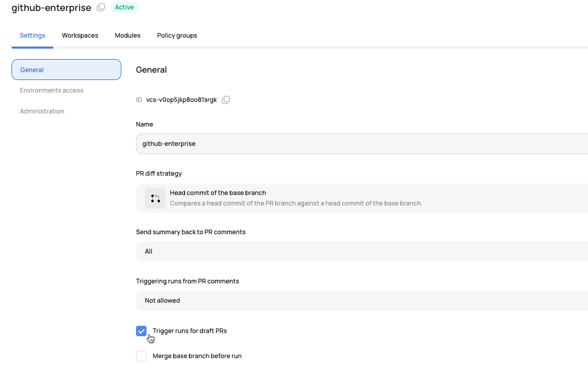Click the Compares a head commit description text
This screenshot has width=588, height=377.
click(296, 203)
